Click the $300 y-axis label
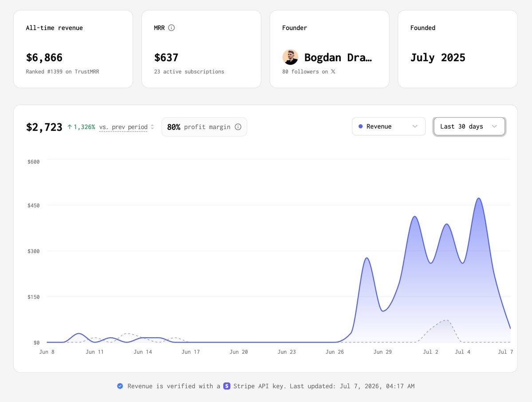This screenshot has width=532, height=402. (33, 251)
